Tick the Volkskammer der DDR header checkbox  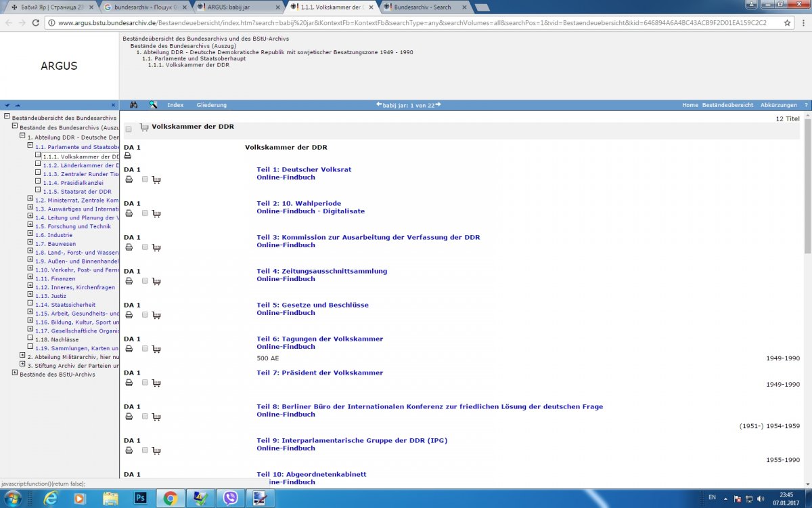[x=129, y=129]
